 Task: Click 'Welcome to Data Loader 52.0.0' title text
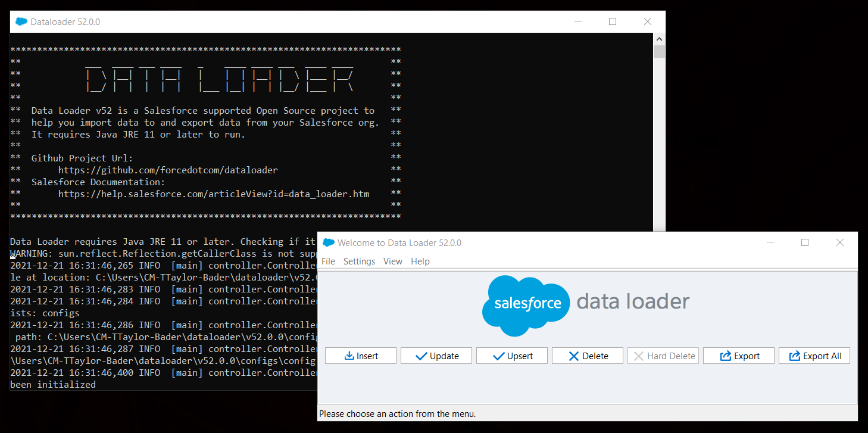coord(399,242)
